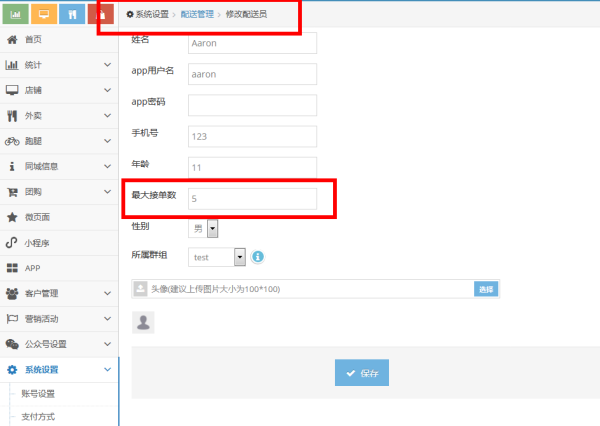Expand the 客户管理 sidebar menu
600x426 pixels.
click(59, 294)
